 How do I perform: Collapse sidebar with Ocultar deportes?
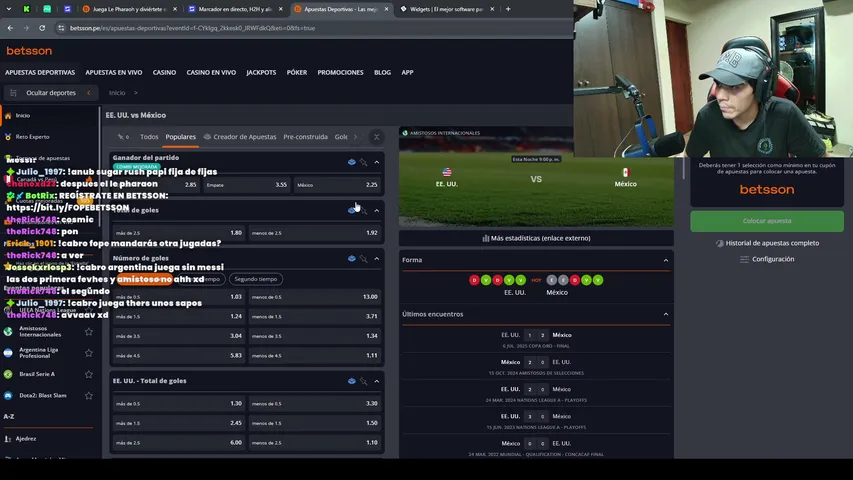pos(51,93)
